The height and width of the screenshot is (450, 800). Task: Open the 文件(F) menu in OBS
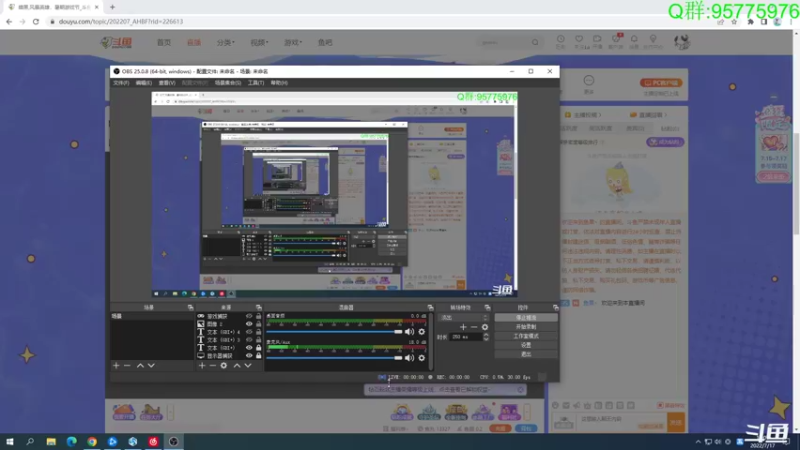(x=121, y=83)
